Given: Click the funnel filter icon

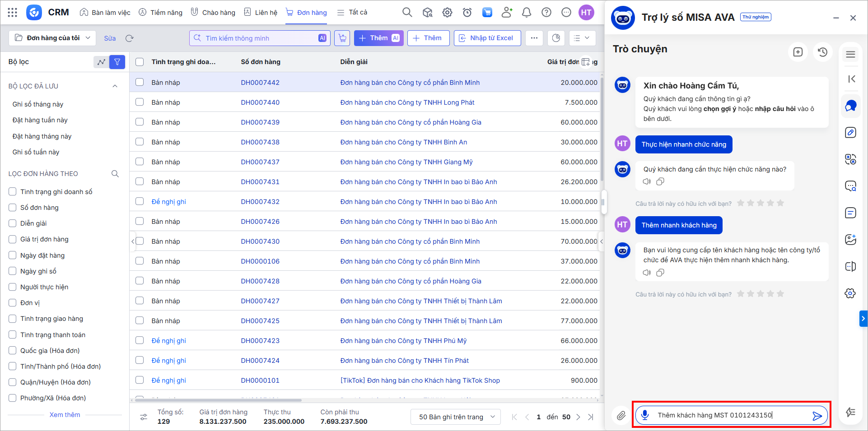Looking at the screenshot, I should point(117,62).
